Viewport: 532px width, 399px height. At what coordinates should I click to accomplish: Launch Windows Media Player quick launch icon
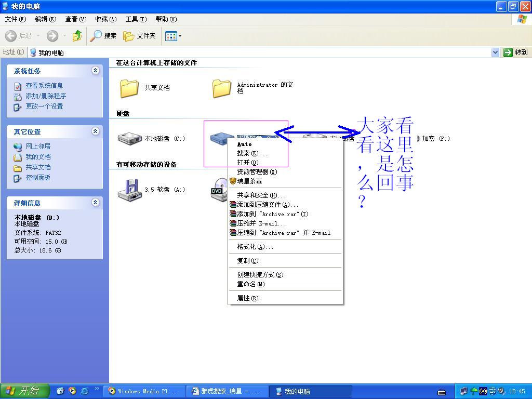coord(72,391)
